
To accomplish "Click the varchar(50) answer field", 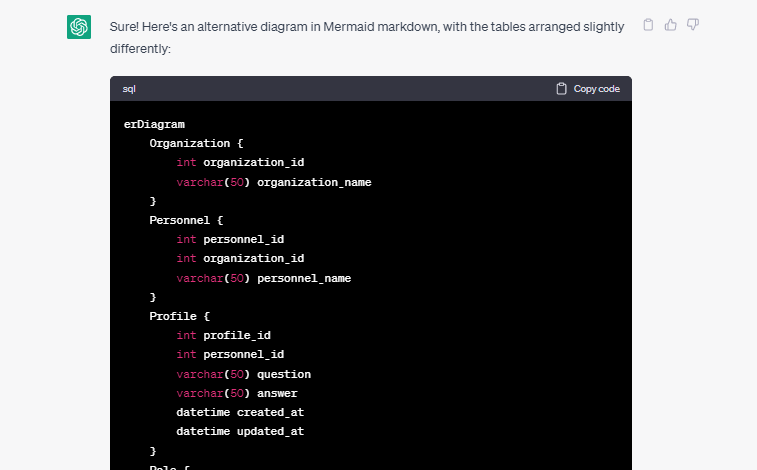I will (236, 393).
